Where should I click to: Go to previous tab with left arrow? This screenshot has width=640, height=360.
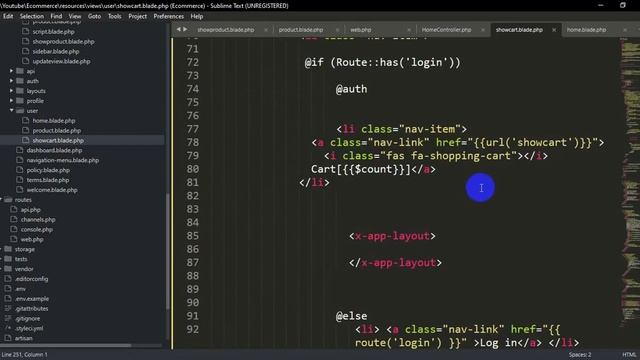click(x=178, y=29)
